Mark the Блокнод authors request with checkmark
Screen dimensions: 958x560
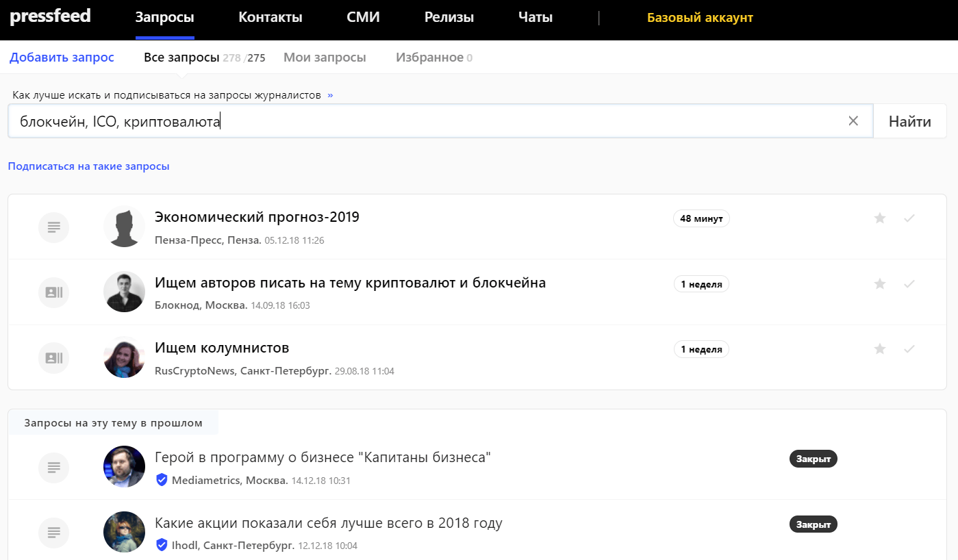909,284
